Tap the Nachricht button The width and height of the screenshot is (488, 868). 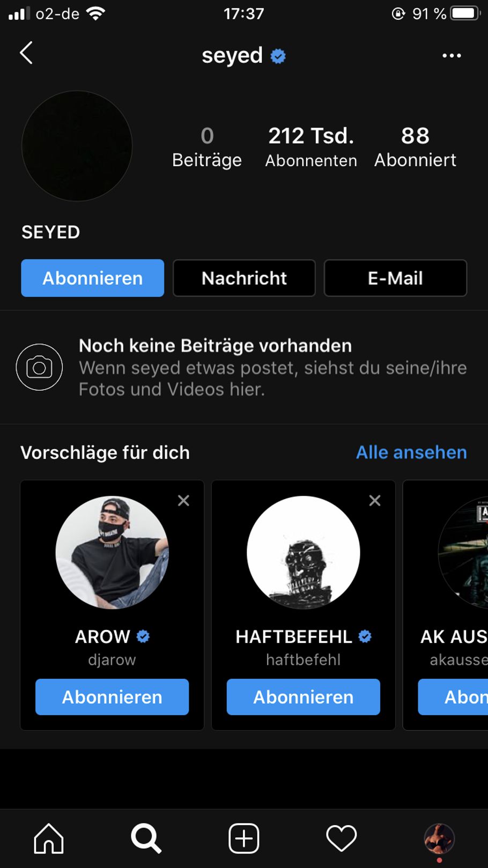point(244,278)
